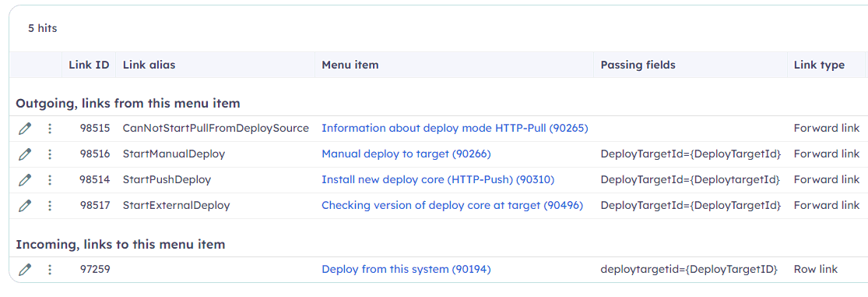This screenshot has height=297, width=868.
Task: Select Link ID cell 98516
Action: pos(95,154)
